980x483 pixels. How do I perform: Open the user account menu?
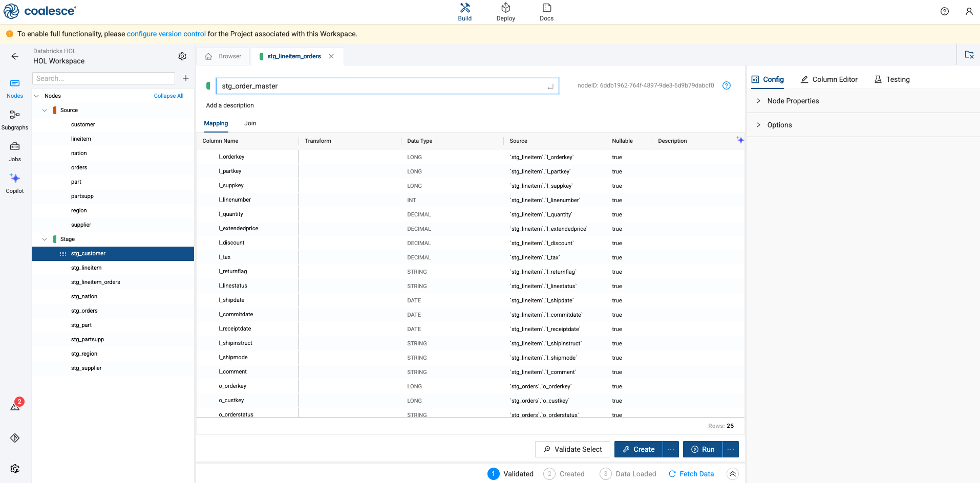(x=969, y=11)
